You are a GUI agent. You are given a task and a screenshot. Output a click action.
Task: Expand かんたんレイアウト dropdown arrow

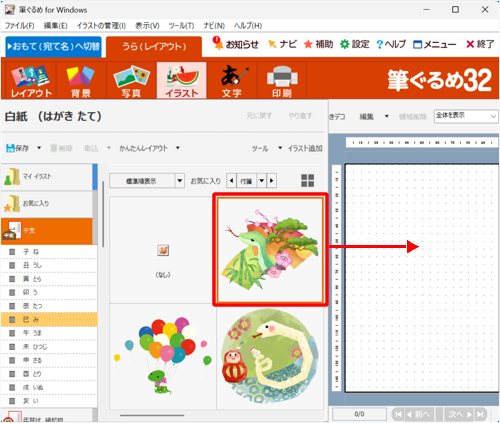pyautogui.click(x=178, y=148)
